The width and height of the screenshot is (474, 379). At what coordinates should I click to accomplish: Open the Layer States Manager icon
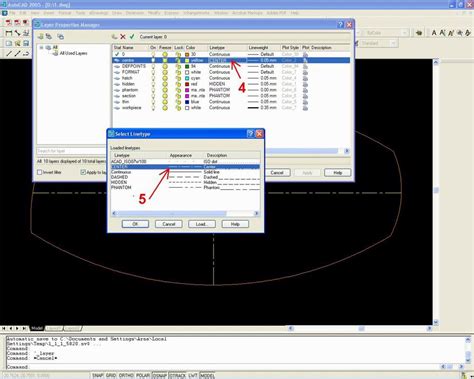(x=60, y=36)
